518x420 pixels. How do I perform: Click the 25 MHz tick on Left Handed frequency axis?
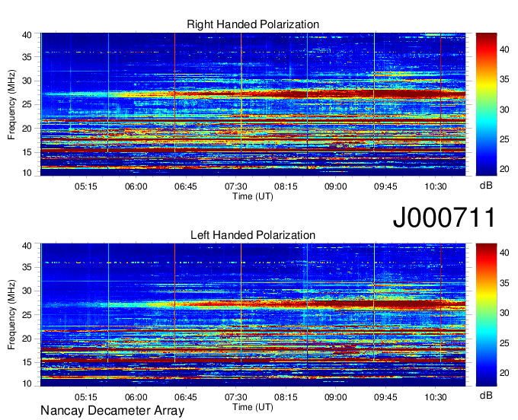[27, 315]
